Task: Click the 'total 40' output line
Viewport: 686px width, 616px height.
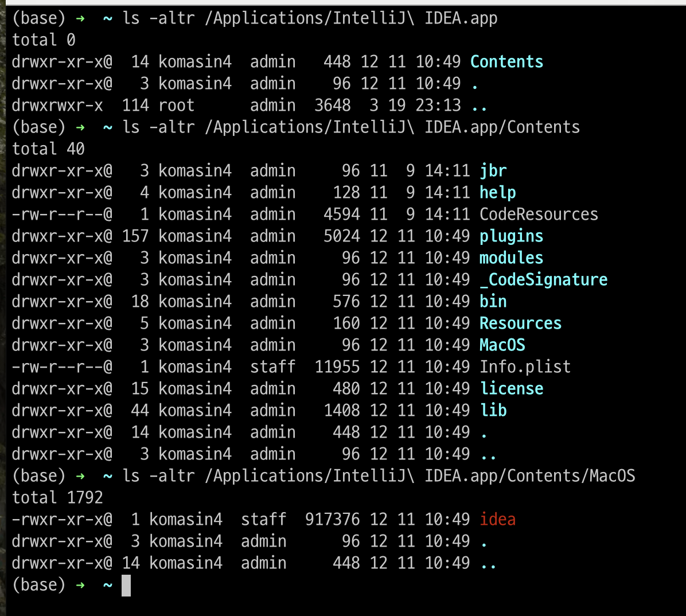Action: (x=48, y=149)
